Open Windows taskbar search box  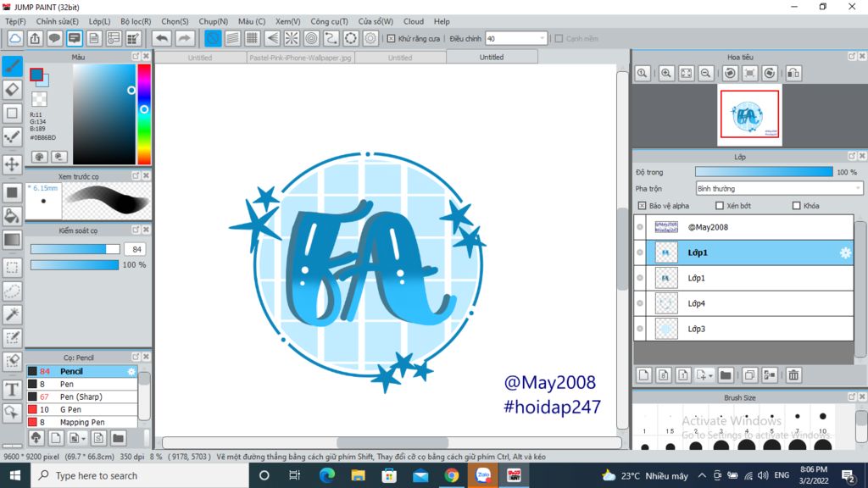pos(140,476)
